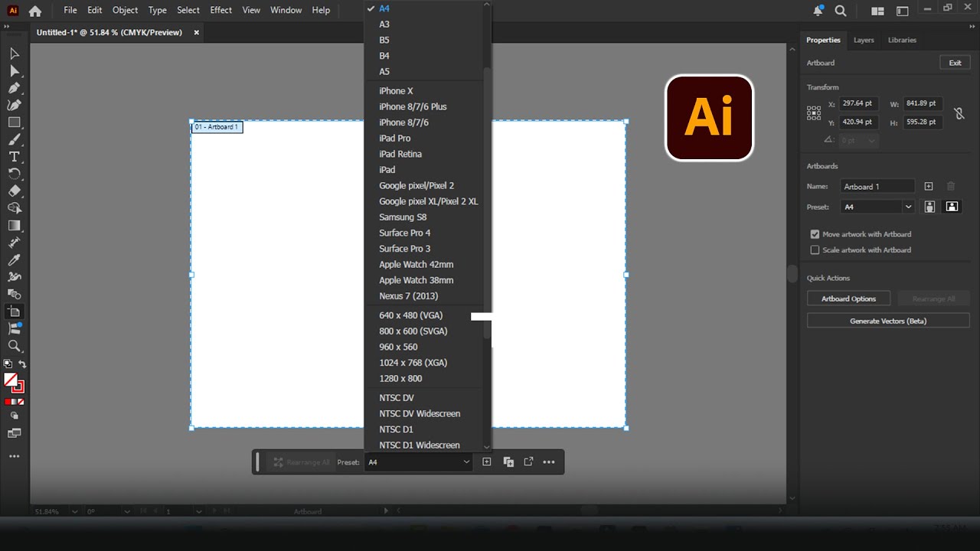Set portrait orientation button

point(929,207)
